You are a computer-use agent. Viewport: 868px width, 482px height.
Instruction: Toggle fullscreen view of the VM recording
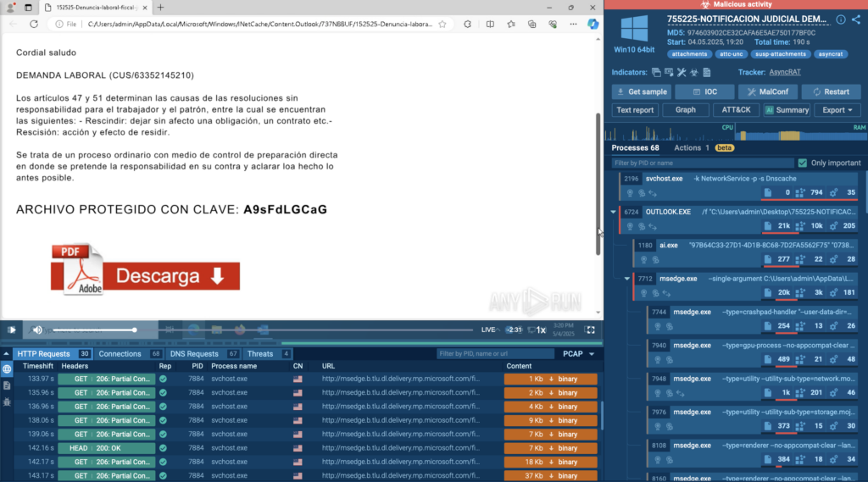click(590, 330)
